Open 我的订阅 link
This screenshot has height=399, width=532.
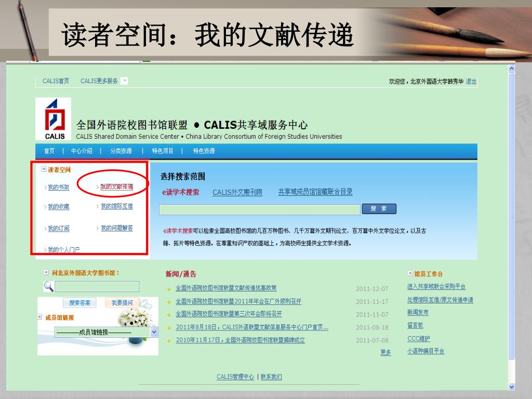tap(58, 229)
